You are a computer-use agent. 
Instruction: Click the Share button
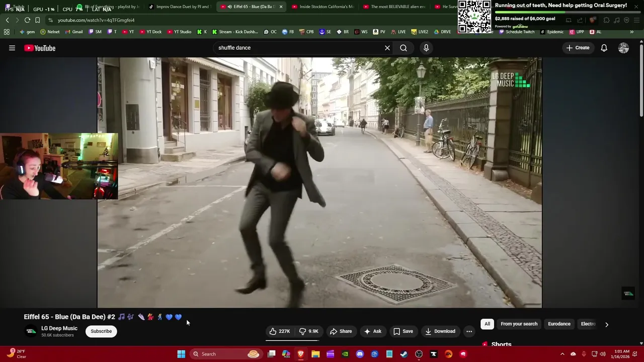pyautogui.click(x=341, y=331)
